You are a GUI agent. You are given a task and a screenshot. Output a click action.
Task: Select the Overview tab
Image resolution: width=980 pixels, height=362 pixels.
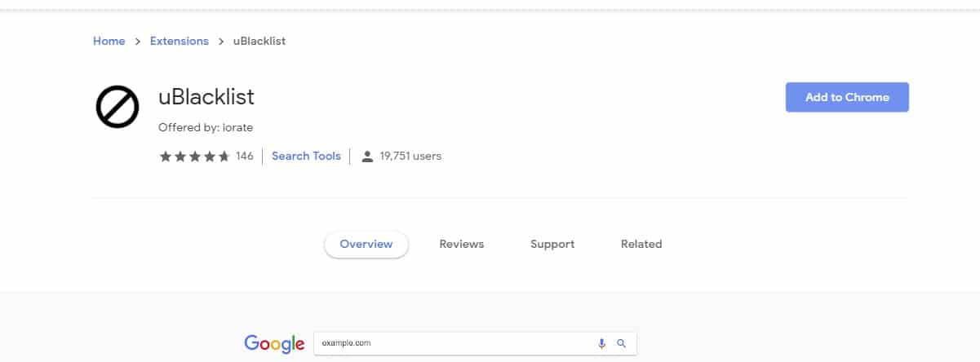366,244
